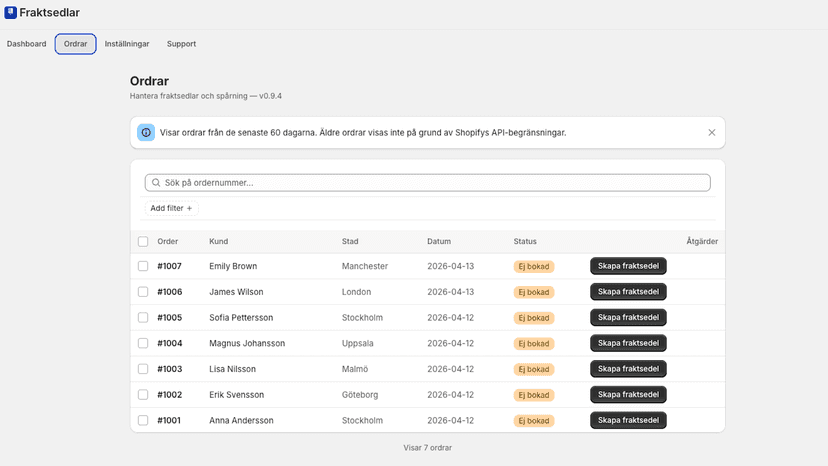Dismiss the 60-day info banner
The image size is (828, 466).
pyautogui.click(x=712, y=133)
